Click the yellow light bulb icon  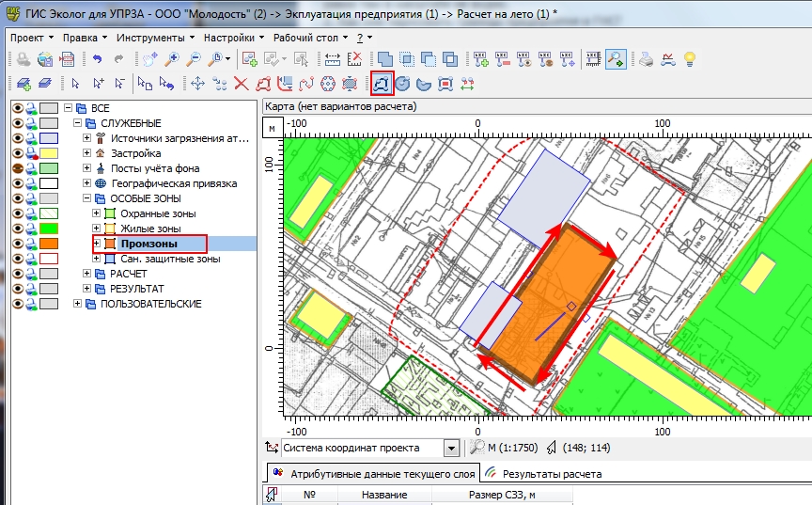pyautogui.click(x=691, y=59)
